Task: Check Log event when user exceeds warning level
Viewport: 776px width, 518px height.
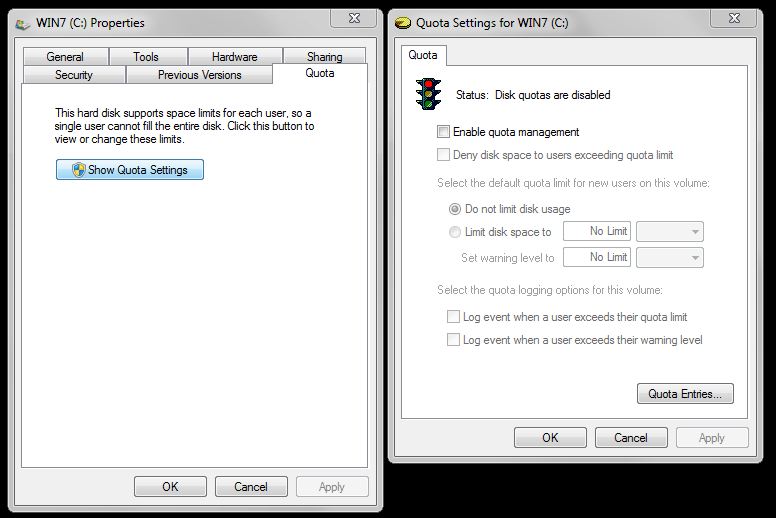Action: (453, 340)
